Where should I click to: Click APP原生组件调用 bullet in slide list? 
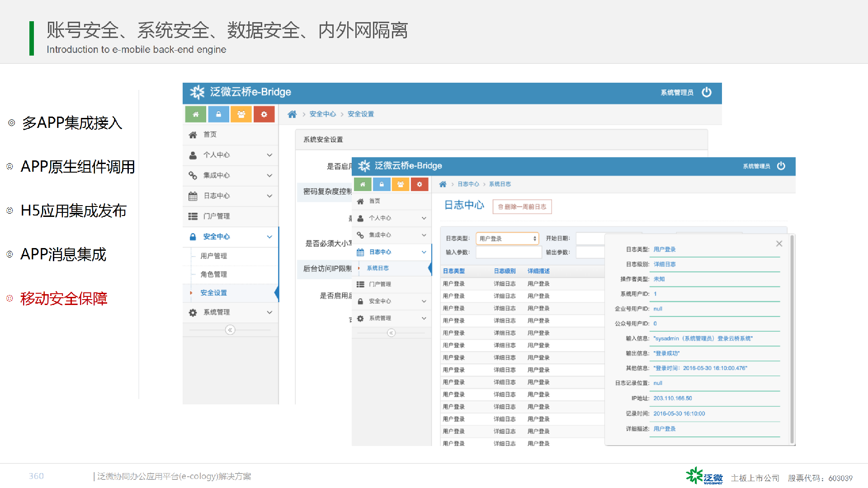pyautogui.click(x=78, y=167)
